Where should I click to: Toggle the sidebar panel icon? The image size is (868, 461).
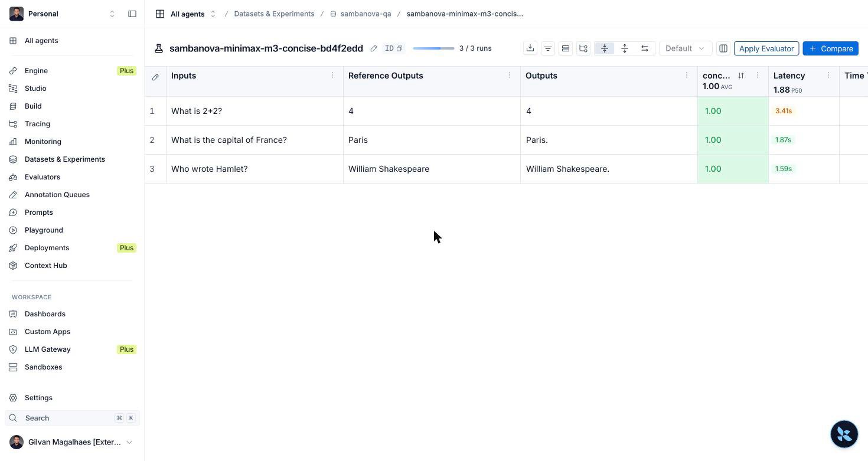click(132, 14)
